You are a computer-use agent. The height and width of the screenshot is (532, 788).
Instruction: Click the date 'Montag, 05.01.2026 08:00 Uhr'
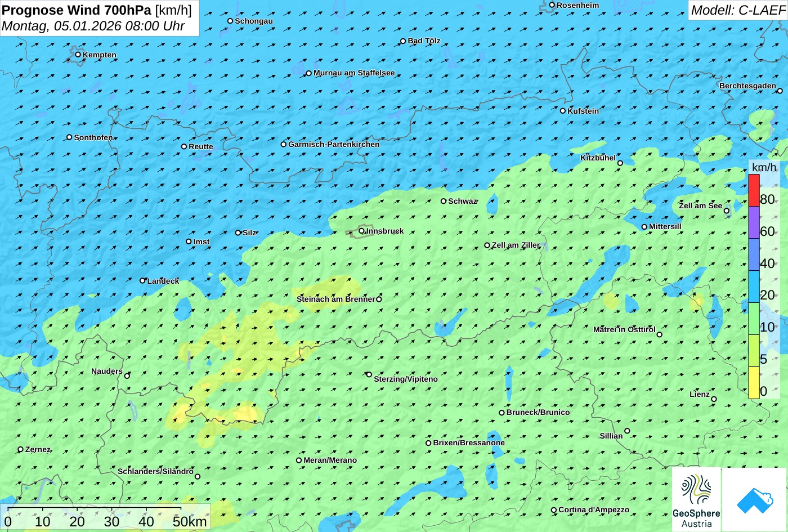coord(93,26)
